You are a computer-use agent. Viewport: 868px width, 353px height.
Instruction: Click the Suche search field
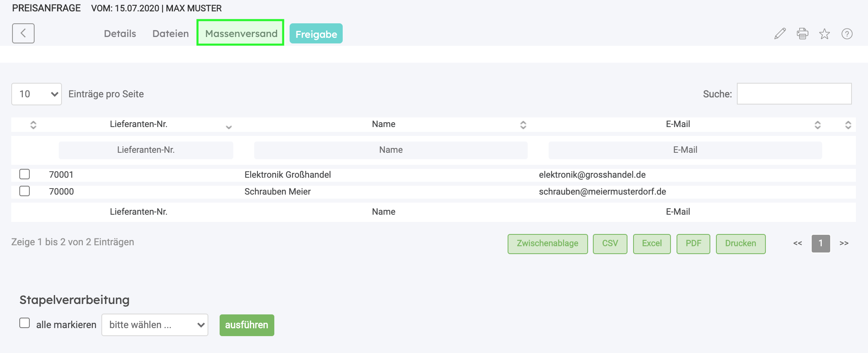click(x=794, y=94)
